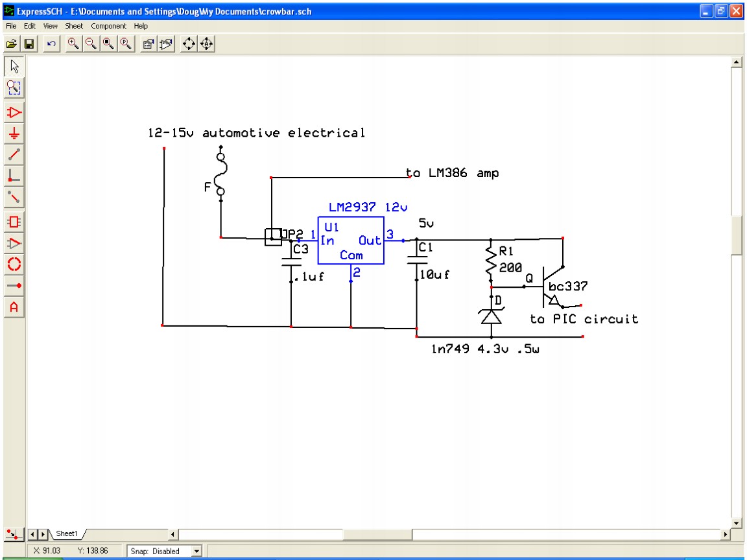Open the Help menu
This screenshot has width=747, height=560.
click(141, 26)
